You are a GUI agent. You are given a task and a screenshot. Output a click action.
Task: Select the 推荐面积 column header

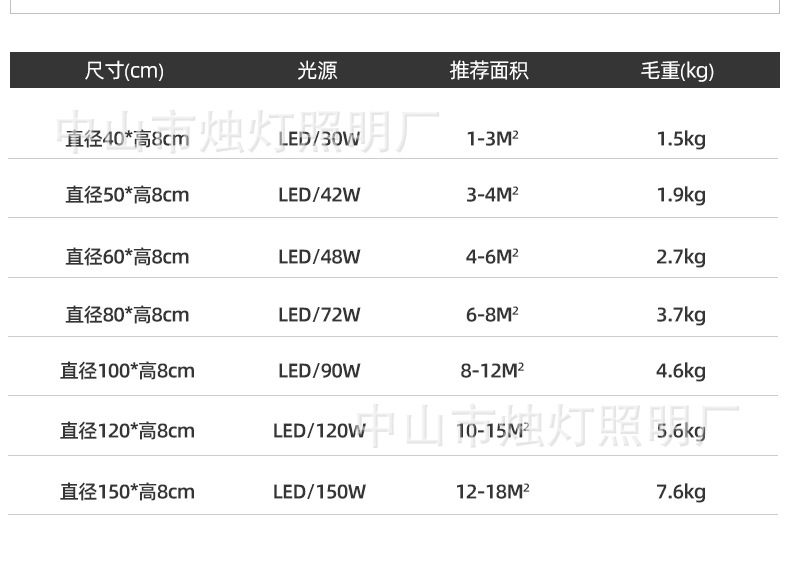point(490,71)
